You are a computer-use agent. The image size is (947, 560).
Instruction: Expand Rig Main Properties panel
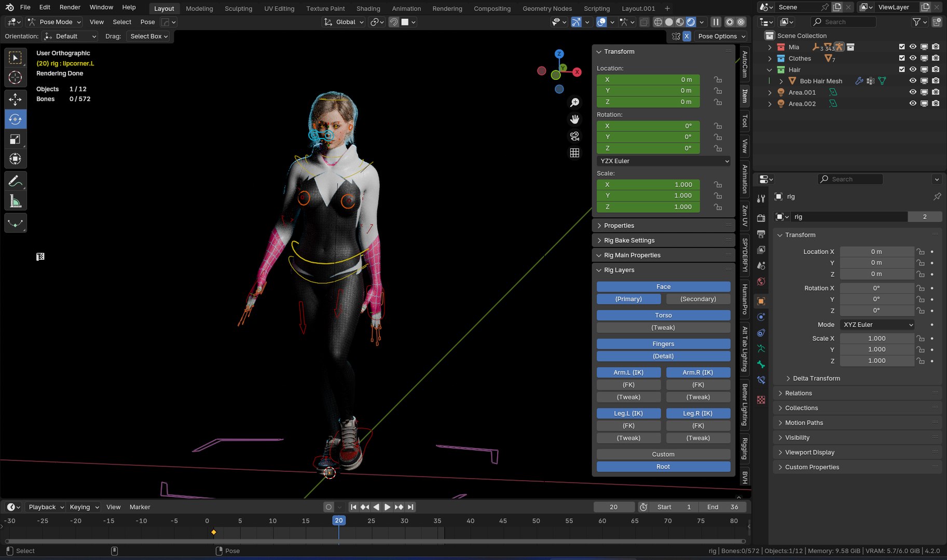point(663,255)
